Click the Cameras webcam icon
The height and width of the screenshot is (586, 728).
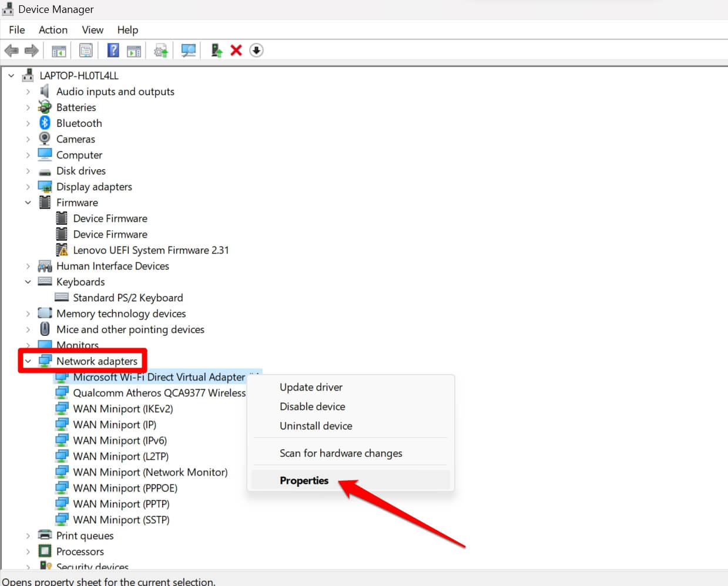pos(45,139)
